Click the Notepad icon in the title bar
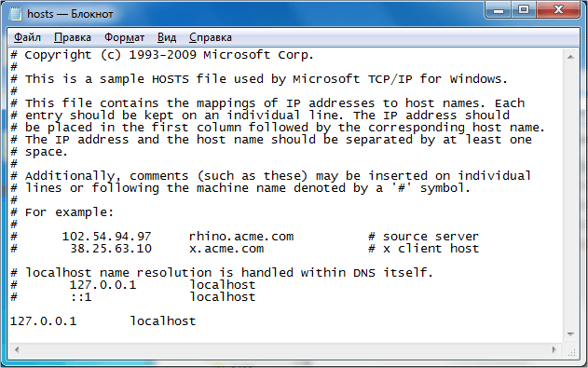 16,14
